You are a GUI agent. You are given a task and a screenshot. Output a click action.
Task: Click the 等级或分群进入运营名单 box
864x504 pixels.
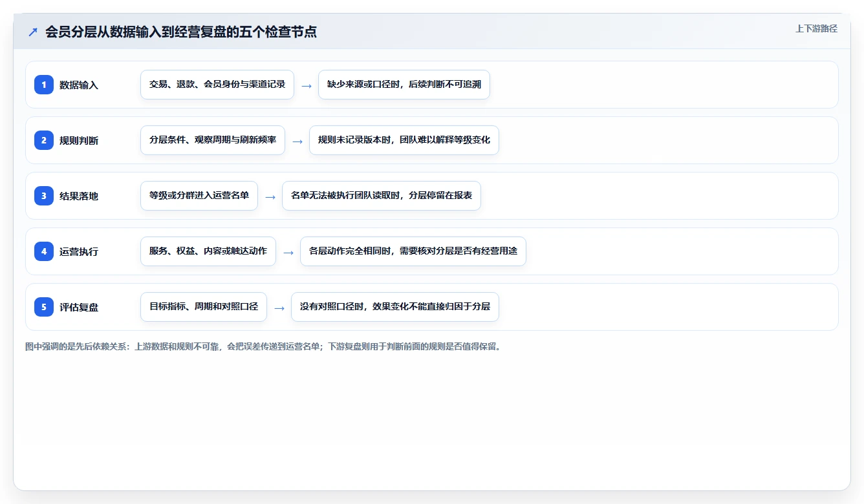coord(199,196)
